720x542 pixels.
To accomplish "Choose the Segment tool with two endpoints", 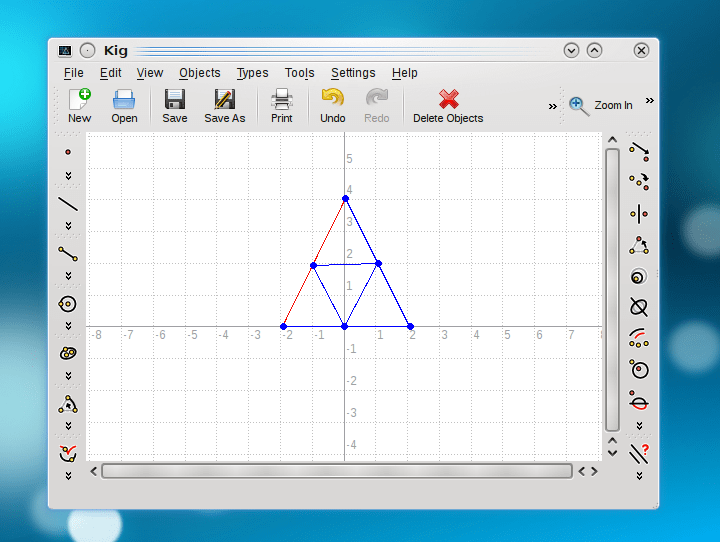I will pyautogui.click(x=68, y=254).
